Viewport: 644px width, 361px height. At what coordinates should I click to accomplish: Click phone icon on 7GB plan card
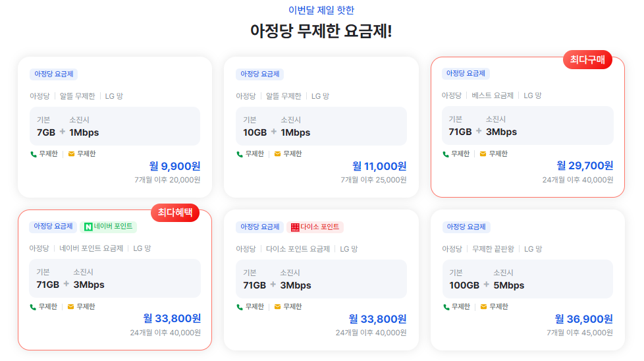pos(34,154)
